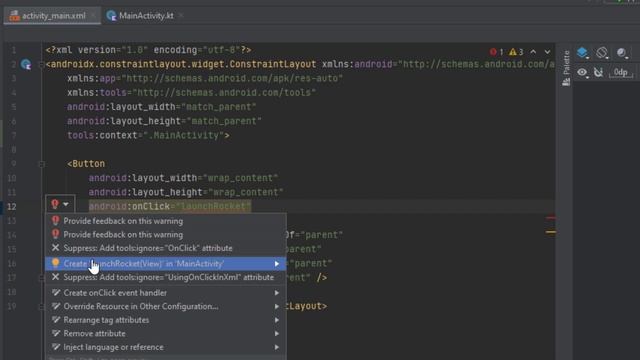Viewport: 640px width, 360px height.
Task: Select Create onClick event handler
Action: [x=166, y=293]
